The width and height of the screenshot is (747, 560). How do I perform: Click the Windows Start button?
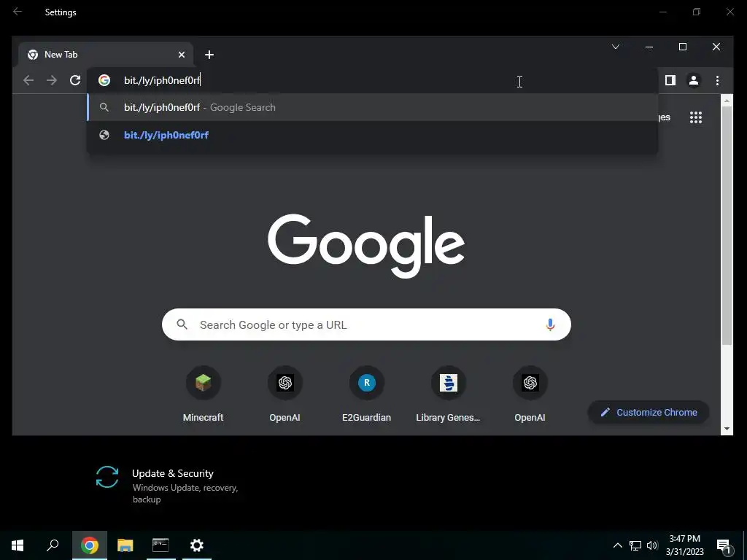(18, 545)
